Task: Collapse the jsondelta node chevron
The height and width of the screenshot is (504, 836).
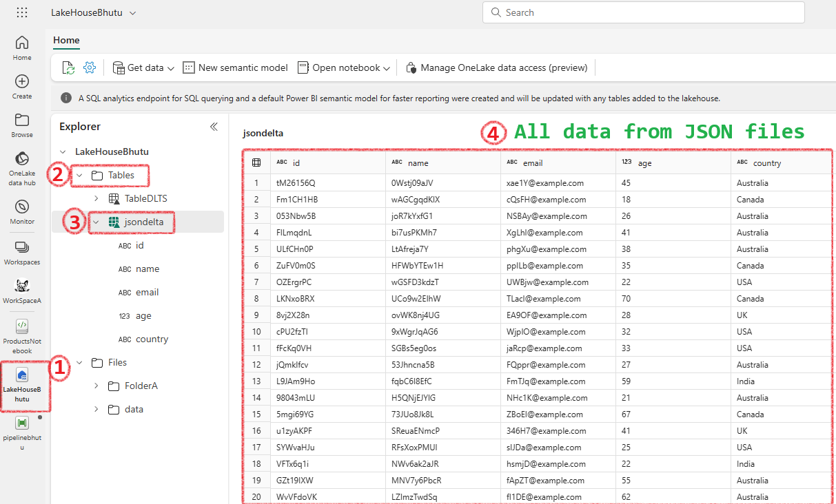Action: [x=96, y=222]
